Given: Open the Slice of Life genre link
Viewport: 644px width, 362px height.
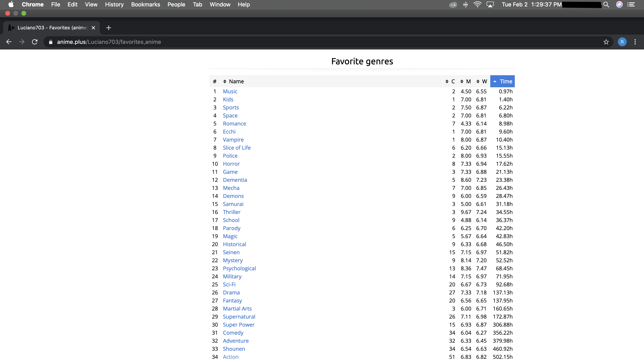Looking at the screenshot, I should [x=236, y=148].
